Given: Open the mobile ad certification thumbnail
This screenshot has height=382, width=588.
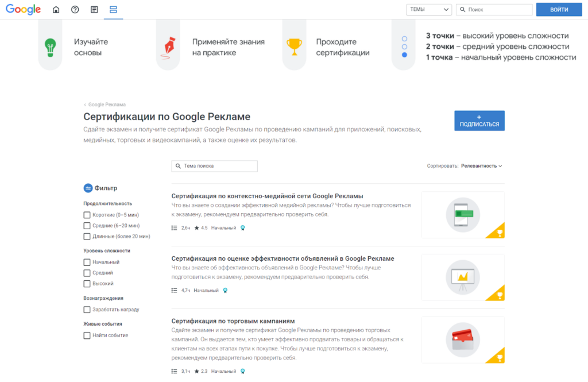Looking at the screenshot, I should pyautogui.click(x=463, y=215).
